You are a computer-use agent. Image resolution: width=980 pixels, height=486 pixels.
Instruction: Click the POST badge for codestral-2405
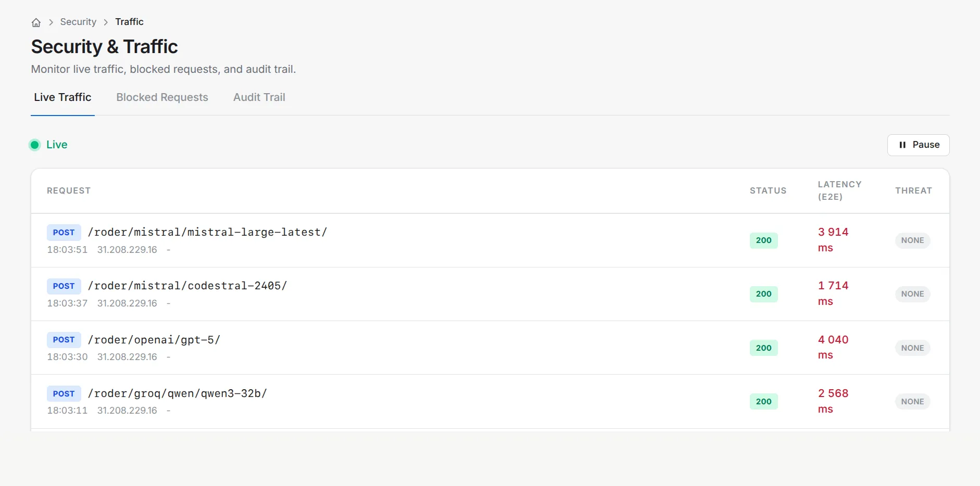64,286
